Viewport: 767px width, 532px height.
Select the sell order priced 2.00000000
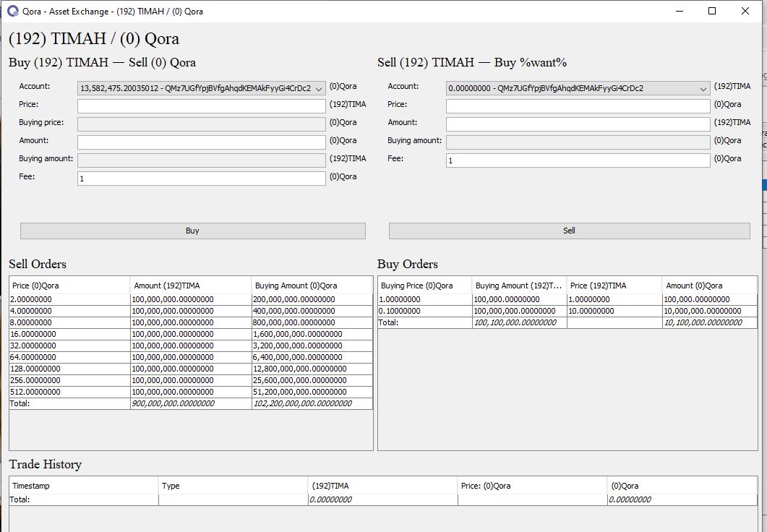tap(69, 299)
